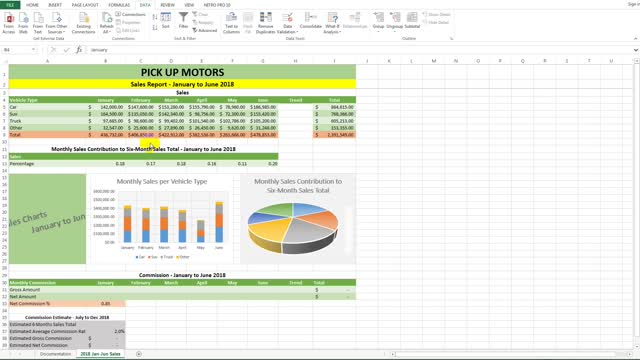Click Advanced filter option
This screenshot has height=360, width=640.
[205, 30]
